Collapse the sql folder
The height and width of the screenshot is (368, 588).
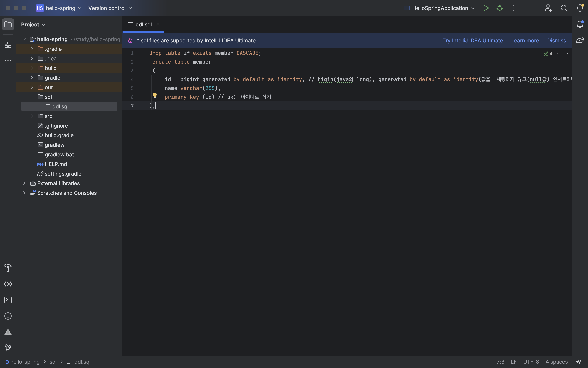coord(32,97)
